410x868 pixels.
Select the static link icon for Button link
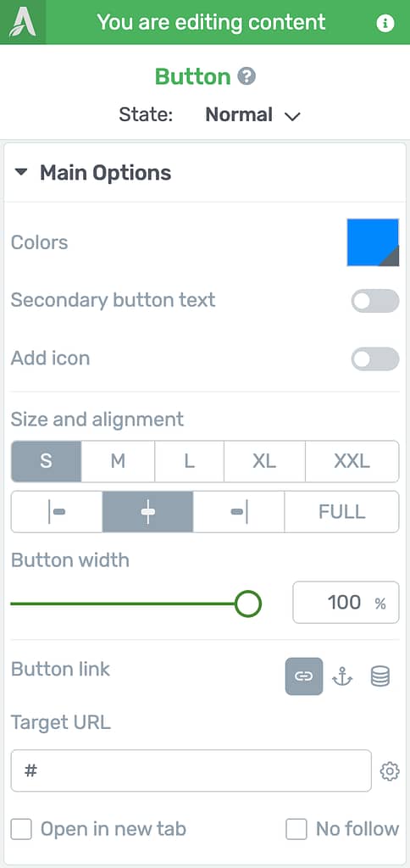pos(304,676)
